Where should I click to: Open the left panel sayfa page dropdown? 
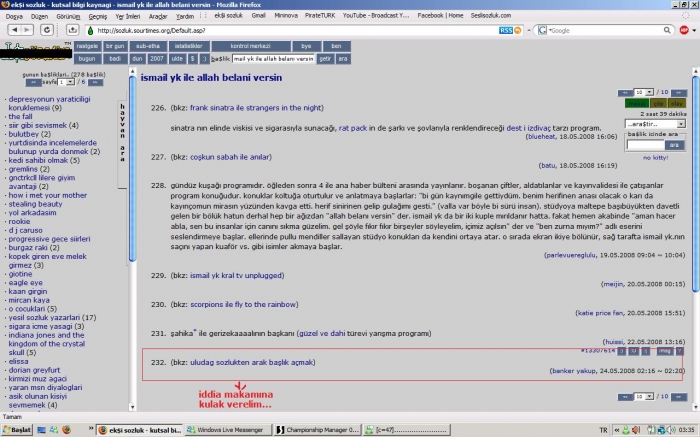click(x=66, y=82)
